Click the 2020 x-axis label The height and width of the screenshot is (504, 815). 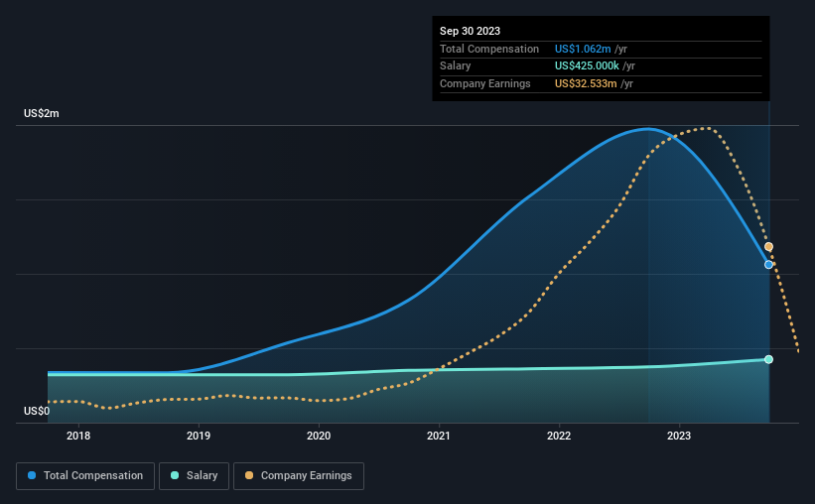pyautogui.click(x=319, y=436)
